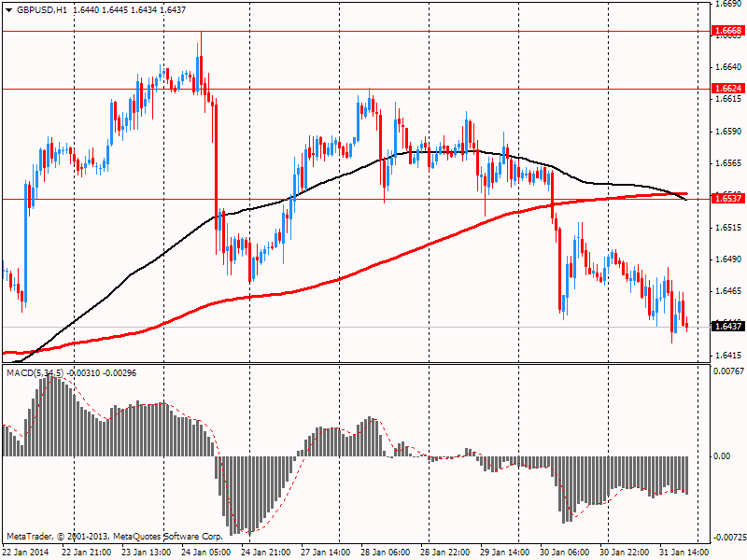Click the 30 Jan 22:00 time label
This screenshot has height=560, width=747.
click(x=625, y=553)
